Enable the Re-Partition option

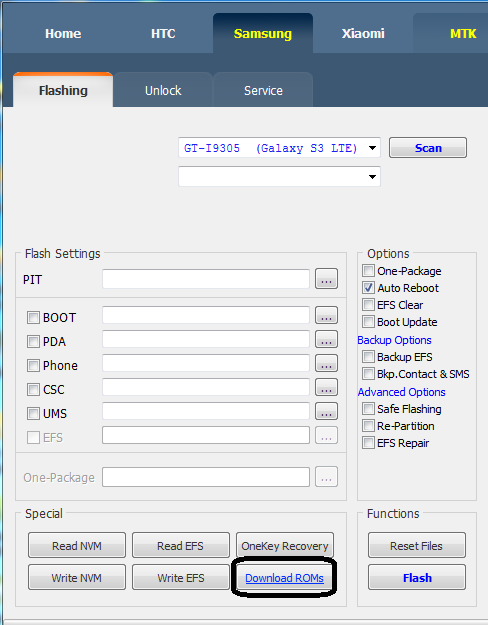pos(368,426)
